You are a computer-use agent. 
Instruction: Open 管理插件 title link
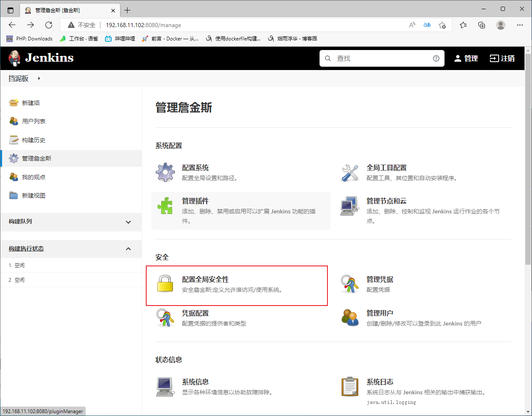[x=195, y=201]
